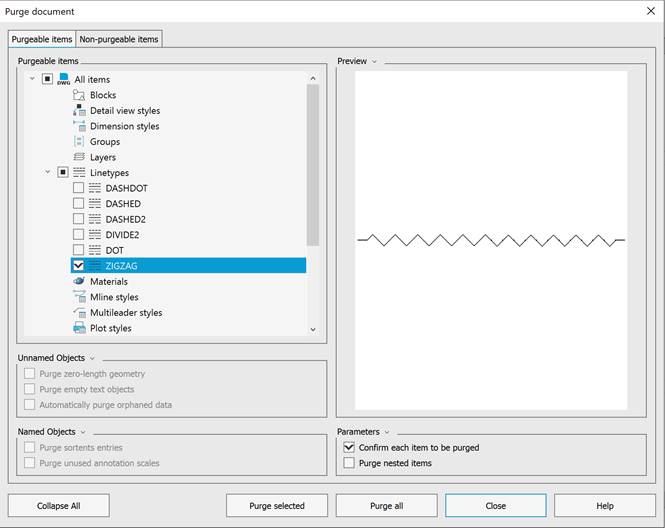This screenshot has width=665, height=528.
Task: Check the DOT linetype checkbox
Action: click(78, 250)
